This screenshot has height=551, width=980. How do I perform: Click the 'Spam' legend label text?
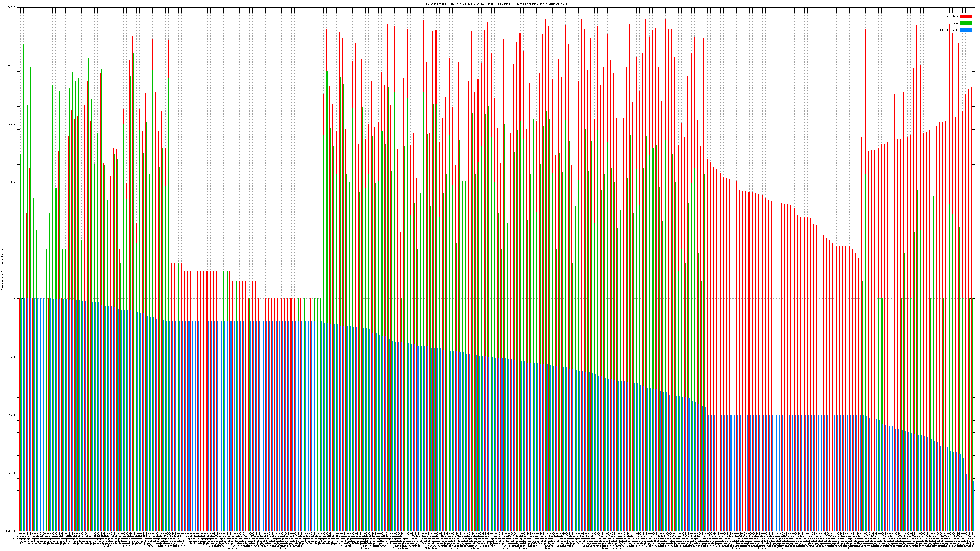coord(956,23)
